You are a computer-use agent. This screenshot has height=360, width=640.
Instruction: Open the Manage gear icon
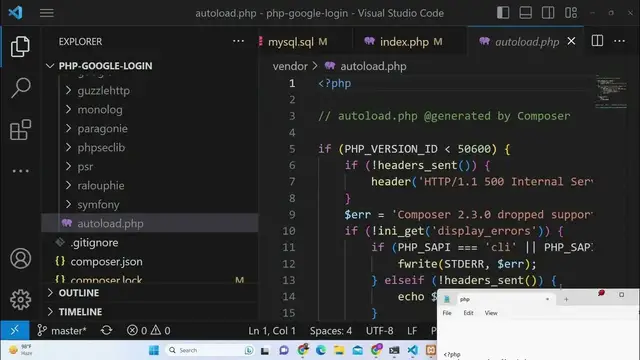20,300
